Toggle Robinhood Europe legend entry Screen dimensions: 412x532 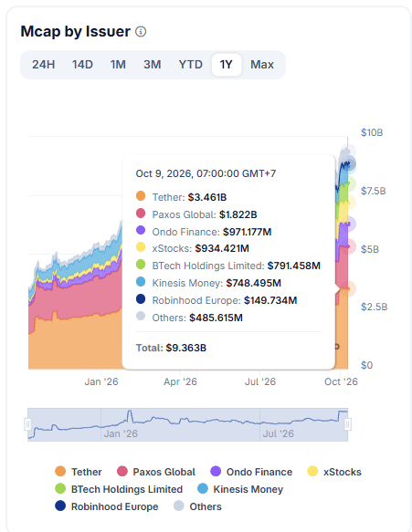[107, 506]
